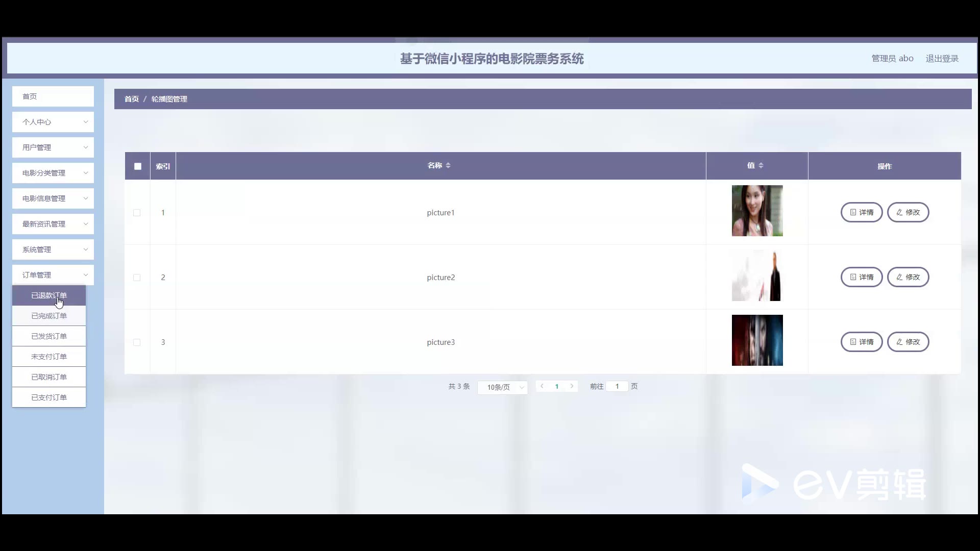The image size is (980, 551).
Task: Go to previous page arrow in pagination
Action: coord(542,386)
